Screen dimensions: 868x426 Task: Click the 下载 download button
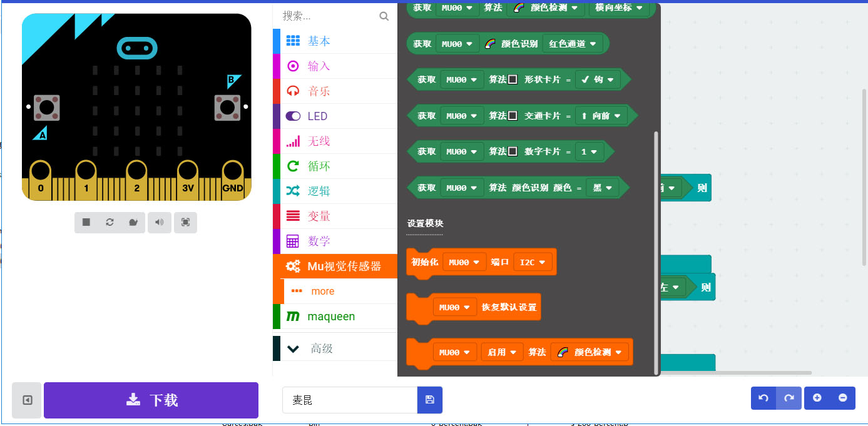[151, 400]
